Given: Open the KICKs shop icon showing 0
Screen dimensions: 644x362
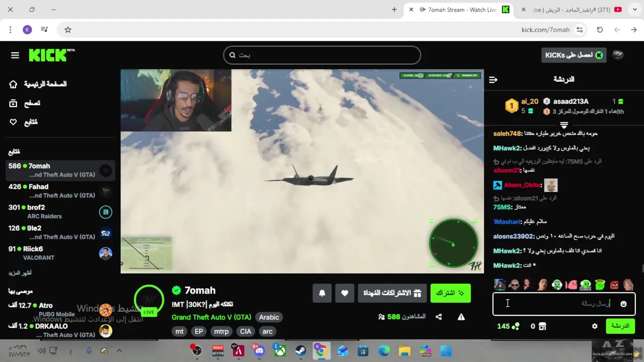Looking at the screenshot, I should tap(538, 326).
